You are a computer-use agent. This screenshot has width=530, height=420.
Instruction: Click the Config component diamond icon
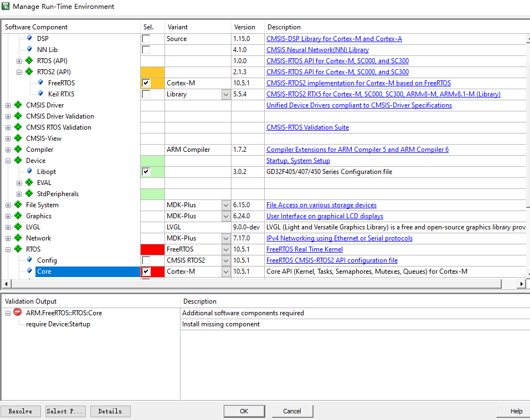[30, 260]
